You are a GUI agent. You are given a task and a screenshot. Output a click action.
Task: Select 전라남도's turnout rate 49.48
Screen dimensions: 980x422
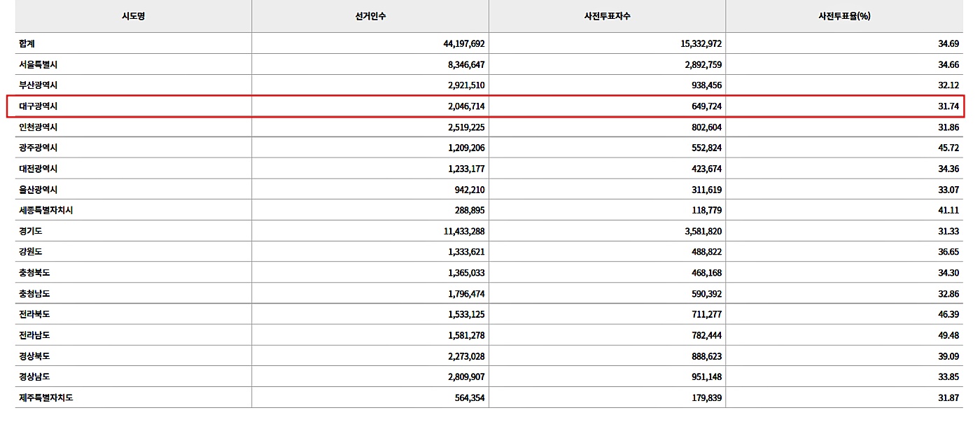click(948, 335)
